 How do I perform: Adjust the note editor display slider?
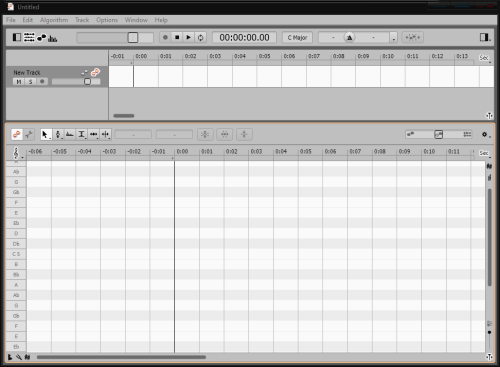tap(439, 134)
